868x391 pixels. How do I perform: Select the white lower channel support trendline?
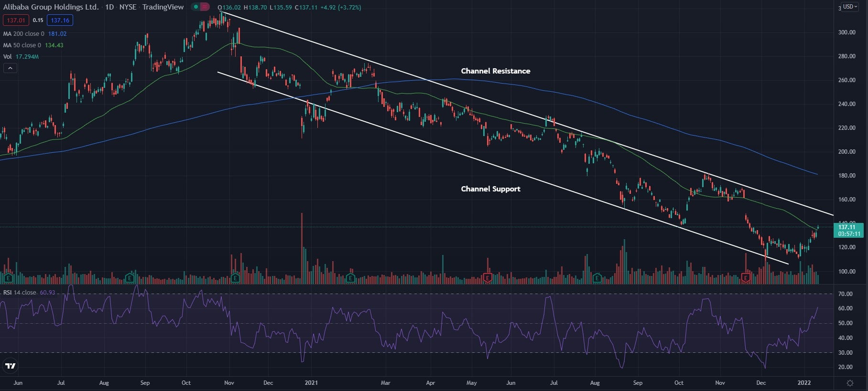click(502, 168)
